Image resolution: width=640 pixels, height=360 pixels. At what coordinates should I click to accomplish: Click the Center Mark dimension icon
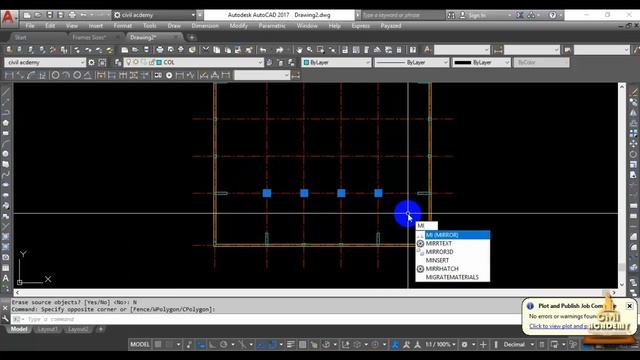(169, 75)
